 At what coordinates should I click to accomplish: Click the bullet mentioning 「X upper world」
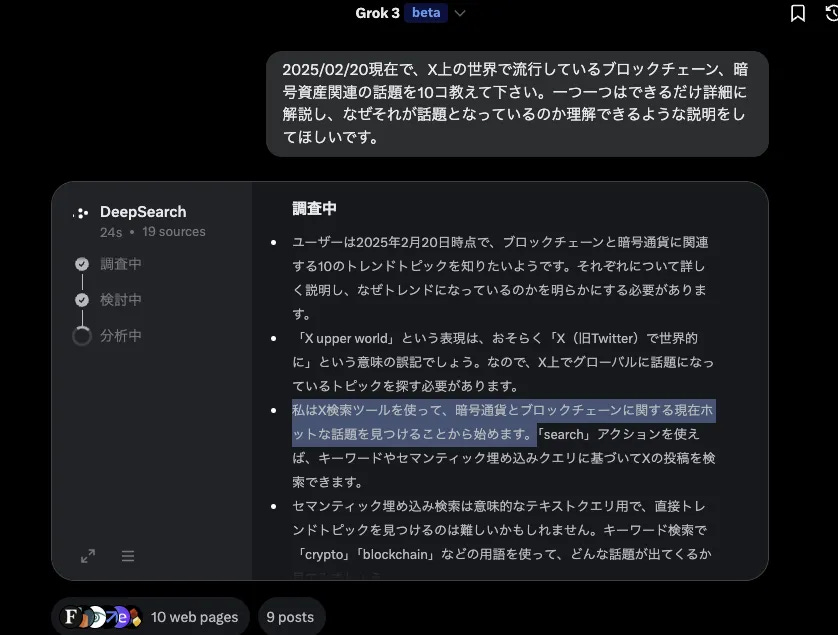502,362
